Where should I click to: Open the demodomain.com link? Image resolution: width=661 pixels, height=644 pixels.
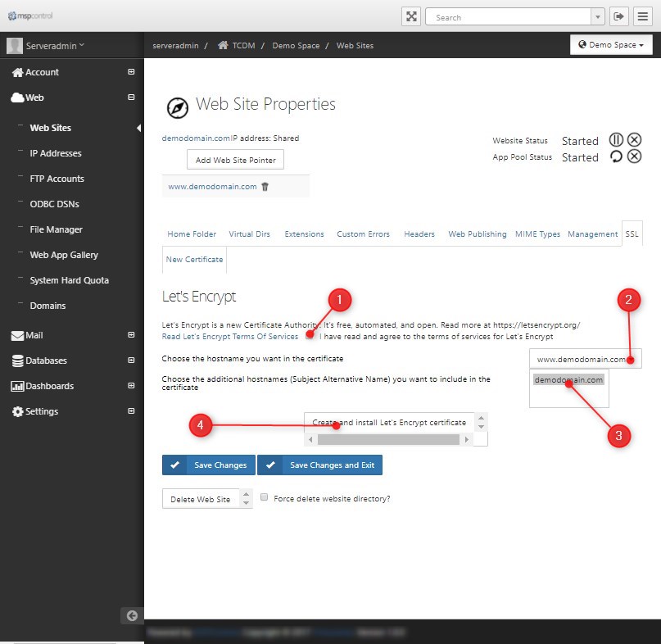tap(196, 138)
